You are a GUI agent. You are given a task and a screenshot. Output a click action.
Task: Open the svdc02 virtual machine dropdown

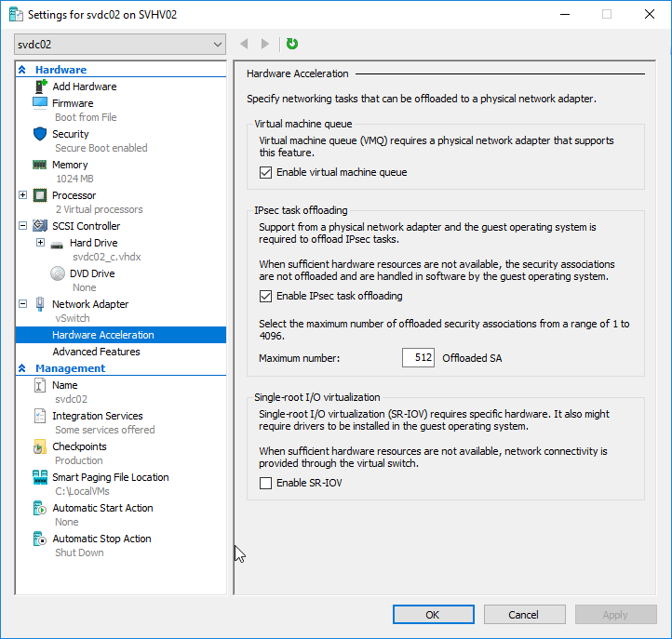[x=120, y=44]
